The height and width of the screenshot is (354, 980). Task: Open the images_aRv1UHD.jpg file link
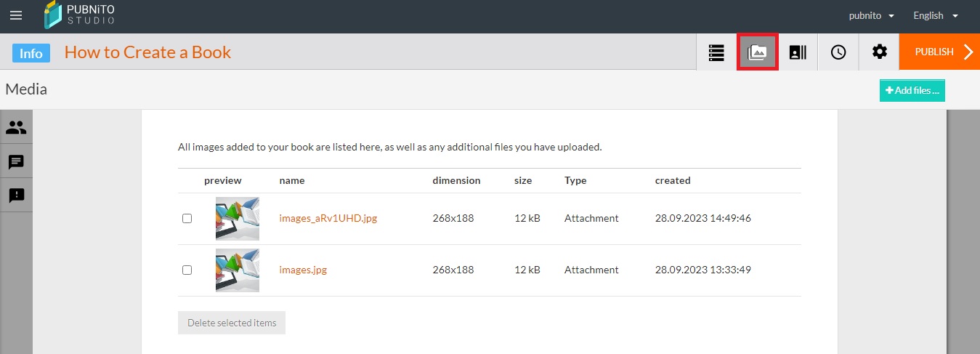click(328, 218)
